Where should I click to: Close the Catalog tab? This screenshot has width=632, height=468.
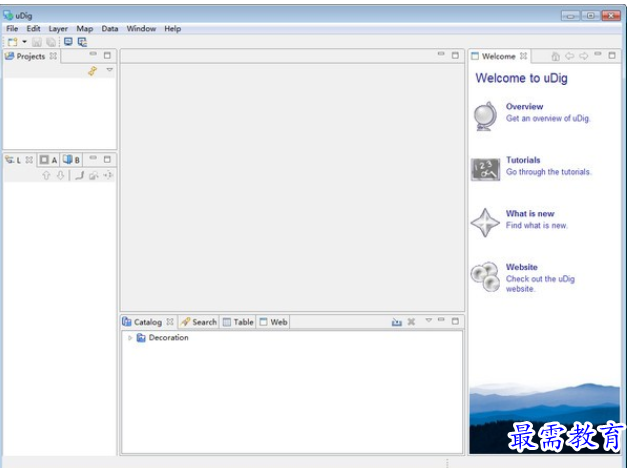click(x=170, y=322)
